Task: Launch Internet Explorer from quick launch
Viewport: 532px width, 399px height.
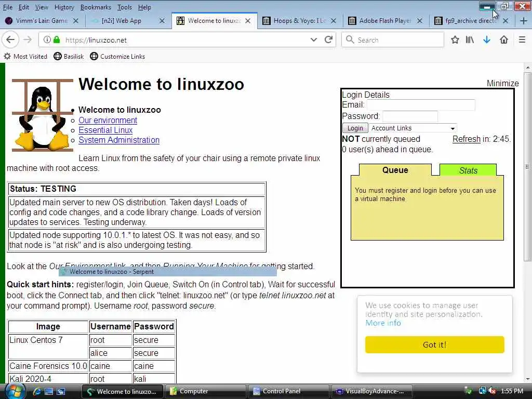Action: 37,392
